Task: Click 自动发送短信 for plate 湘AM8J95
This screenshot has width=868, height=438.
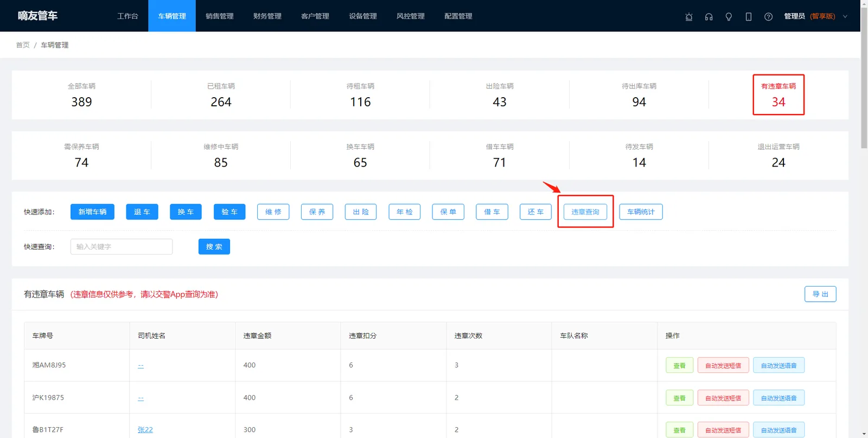Action: [x=723, y=365]
